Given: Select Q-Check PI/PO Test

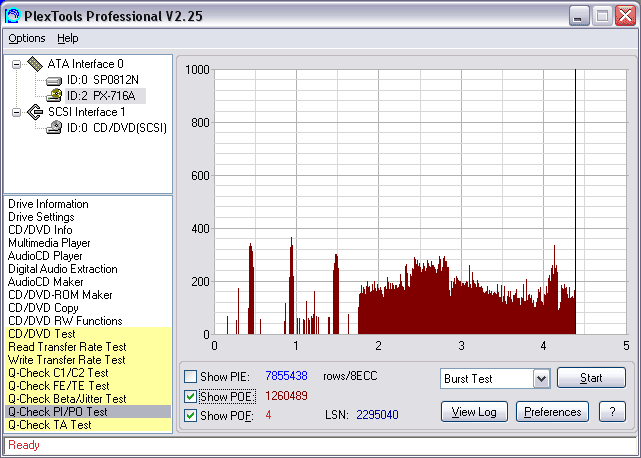Looking at the screenshot, I should pyautogui.click(x=88, y=412).
